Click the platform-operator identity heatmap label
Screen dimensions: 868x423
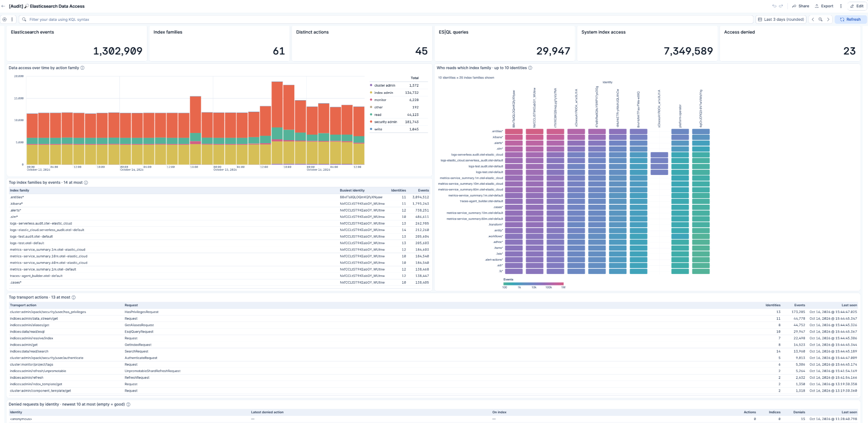(x=680, y=116)
